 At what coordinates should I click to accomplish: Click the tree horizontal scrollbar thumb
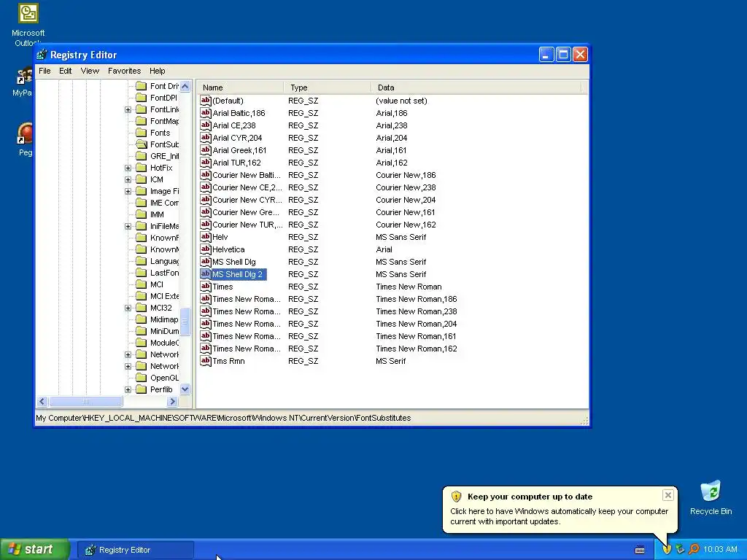point(86,402)
